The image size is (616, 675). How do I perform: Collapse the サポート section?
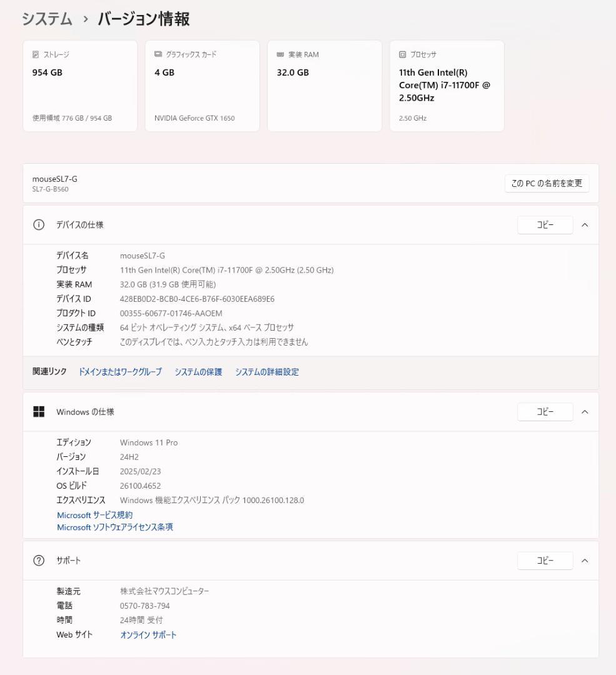coord(584,561)
